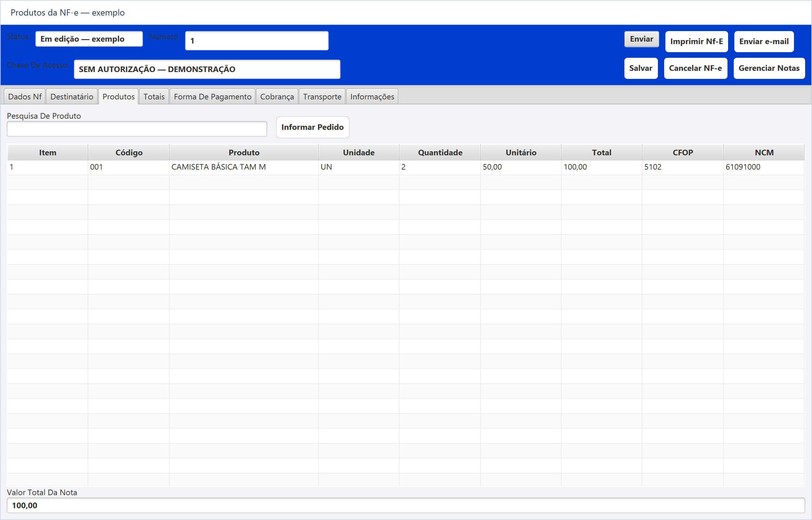
Task: Click Enviar e-mail button
Action: pyautogui.click(x=764, y=42)
